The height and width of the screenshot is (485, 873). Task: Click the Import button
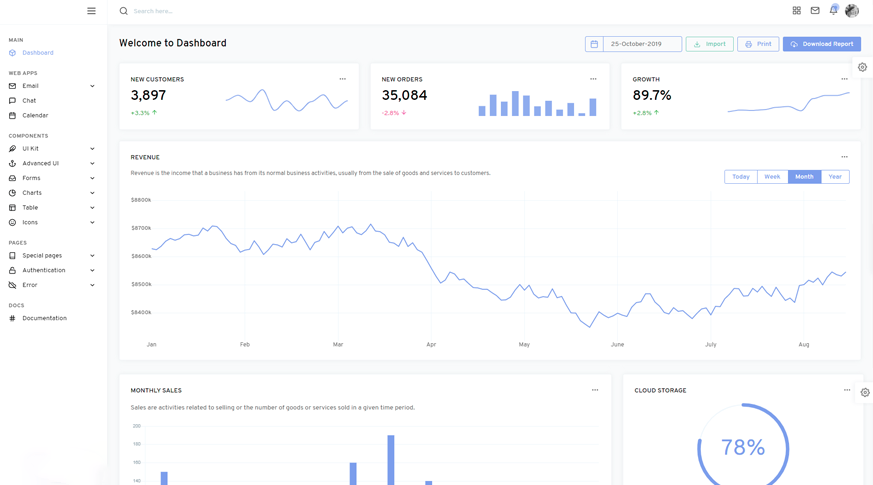pyautogui.click(x=710, y=44)
